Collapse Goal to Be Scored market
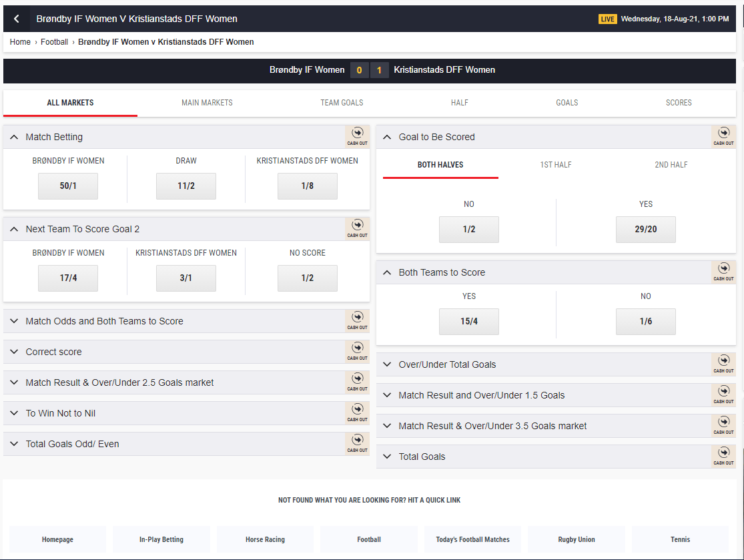Image resolution: width=744 pixels, height=560 pixels. coord(387,137)
